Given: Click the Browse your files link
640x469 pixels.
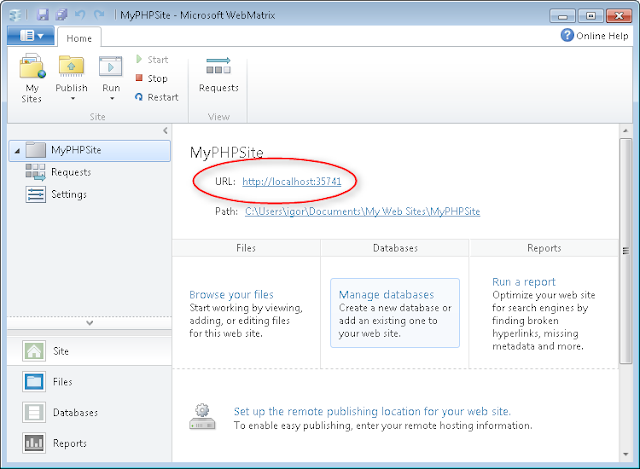Looking at the screenshot, I should [x=231, y=294].
